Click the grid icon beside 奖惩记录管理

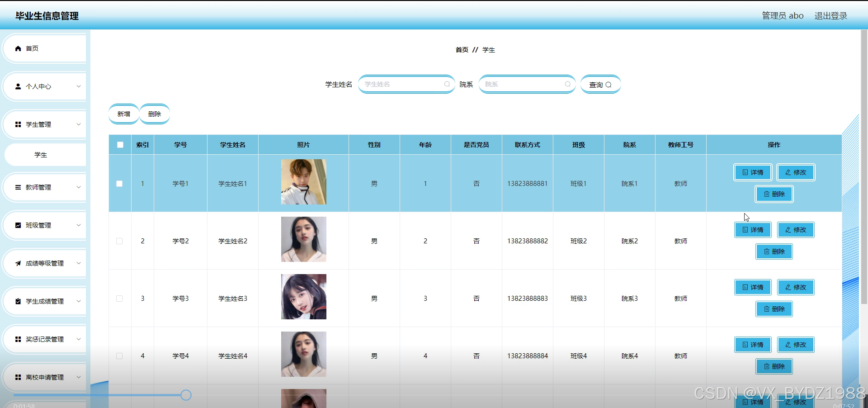tap(18, 339)
